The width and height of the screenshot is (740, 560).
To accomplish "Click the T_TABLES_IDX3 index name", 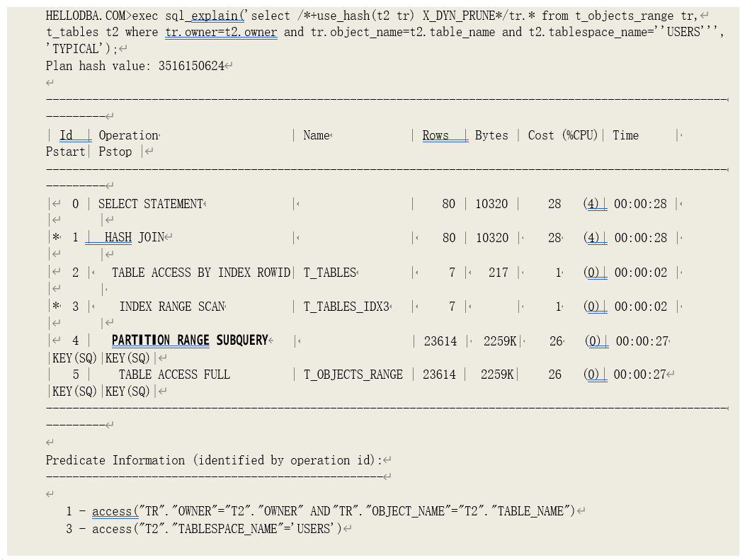I will point(346,307).
